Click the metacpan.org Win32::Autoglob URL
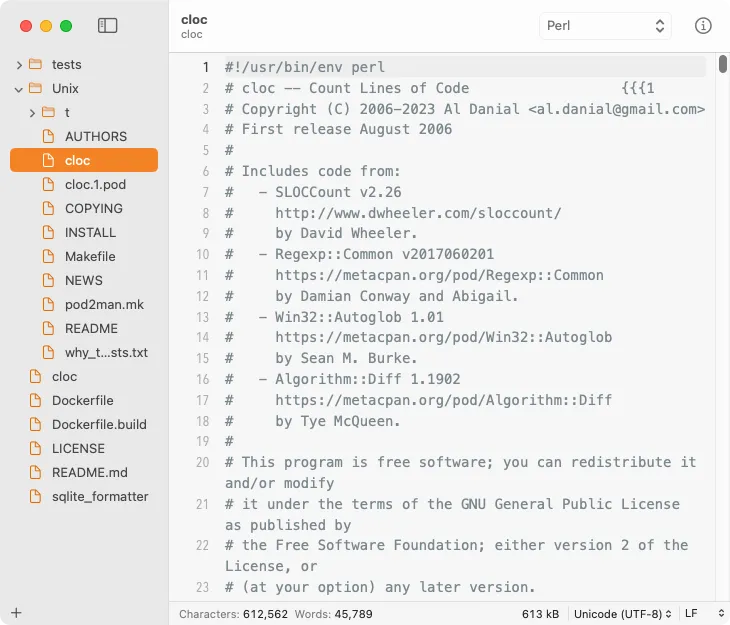This screenshot has height=625, width=730. coord(443,337)
